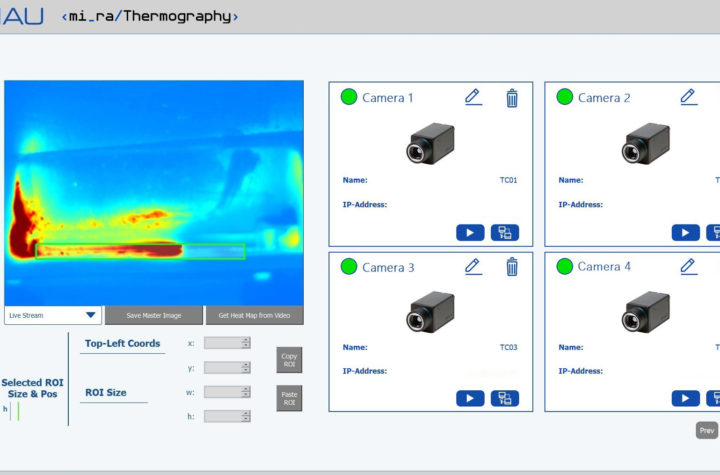
Task: Focus the y coordinate input field
Action: pos(223,368)
